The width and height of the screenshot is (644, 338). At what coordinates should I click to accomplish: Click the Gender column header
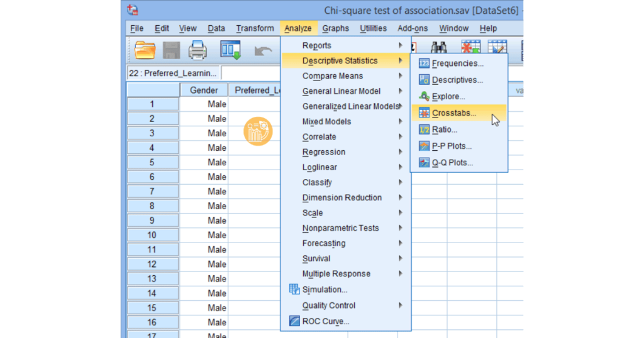[204, 90]
